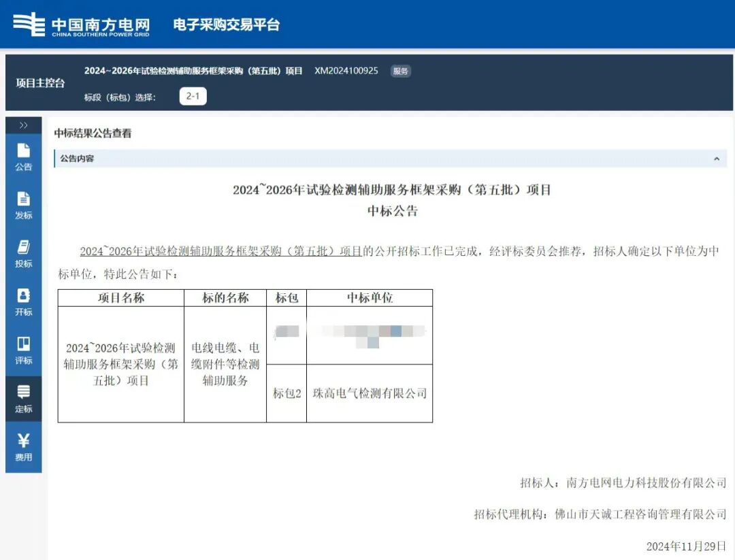This screenshot has width=735, height=560.
Task: Click the 标段（标包）选择 label
Action: click(x=120, y=97)
